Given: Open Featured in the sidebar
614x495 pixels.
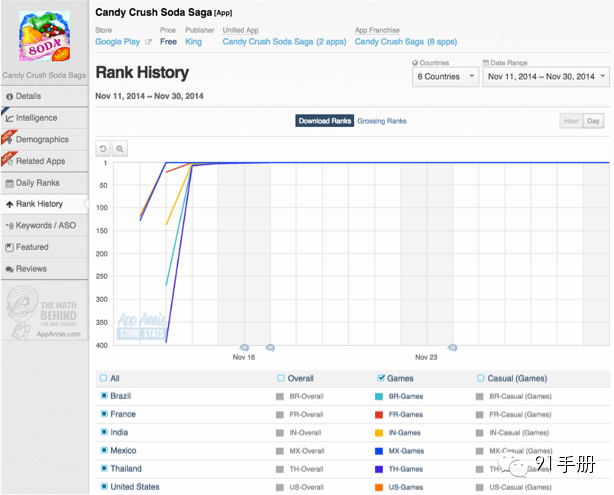Looking at the screenshot, I should (44, 247).
